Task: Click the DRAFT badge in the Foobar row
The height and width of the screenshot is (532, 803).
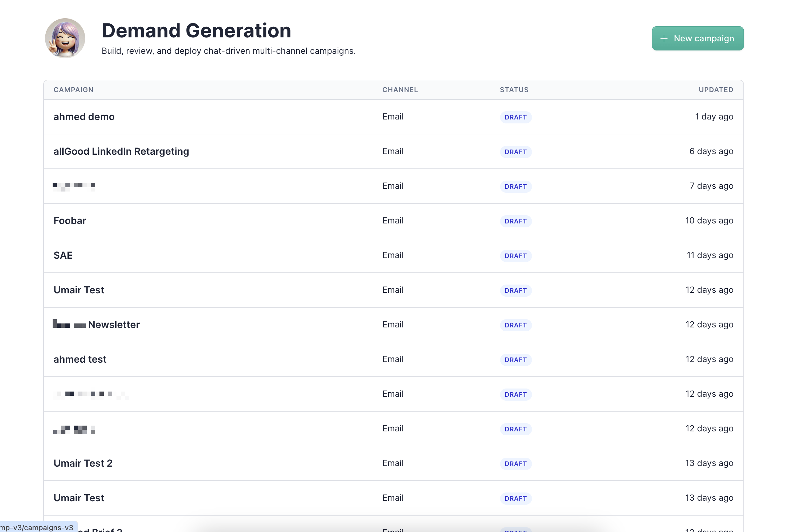Action: [x=516, y=221]
